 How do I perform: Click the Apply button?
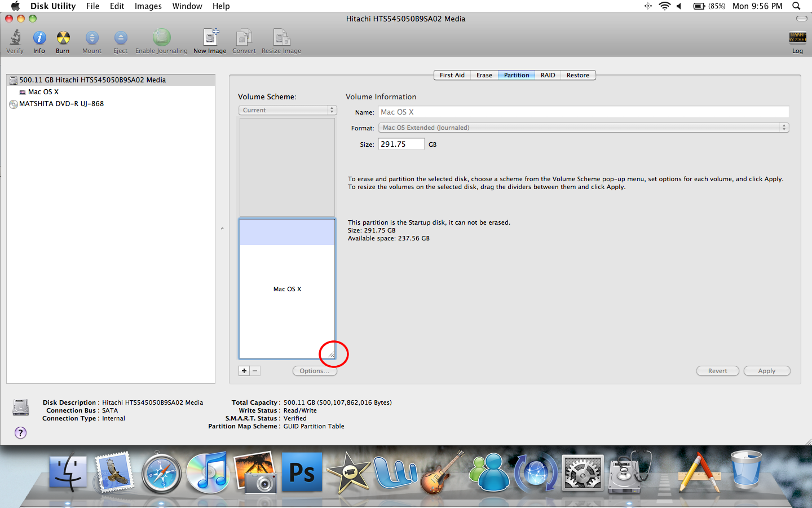pos(767,371)
